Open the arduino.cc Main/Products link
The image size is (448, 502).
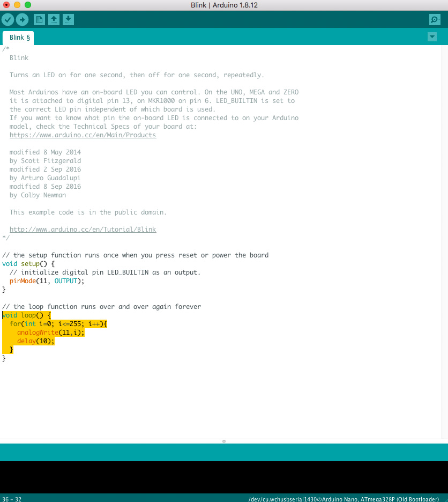pyautogui.click(x=83, y=135)
